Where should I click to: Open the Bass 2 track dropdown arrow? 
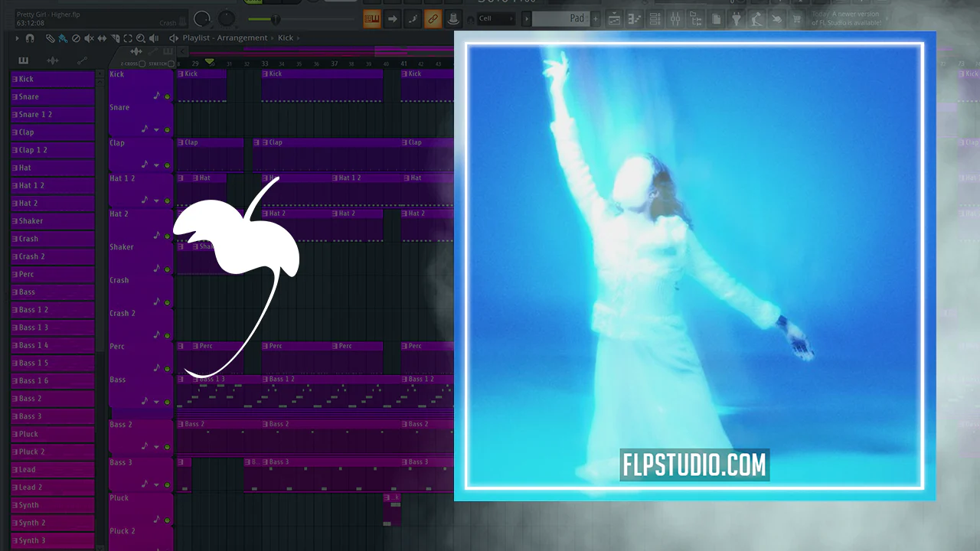click(x=157, y=447)
